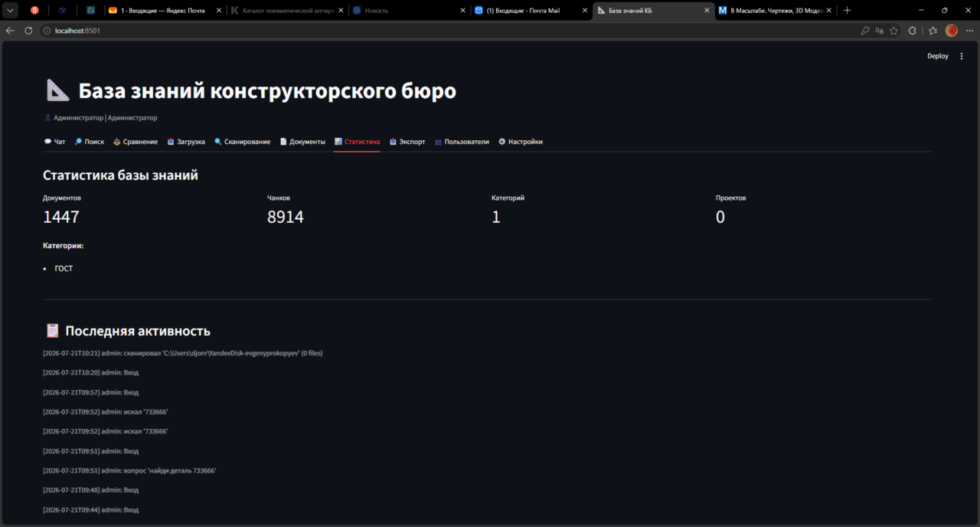Reload the page with the refresh icon
Image resolution: width=980 pixels, height=527 pixels.
29,31
